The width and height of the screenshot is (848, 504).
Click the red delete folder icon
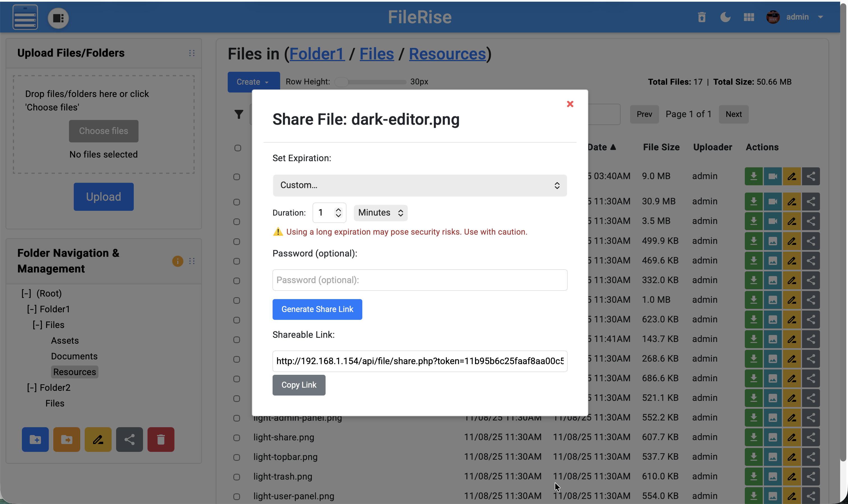coord(161,440)
